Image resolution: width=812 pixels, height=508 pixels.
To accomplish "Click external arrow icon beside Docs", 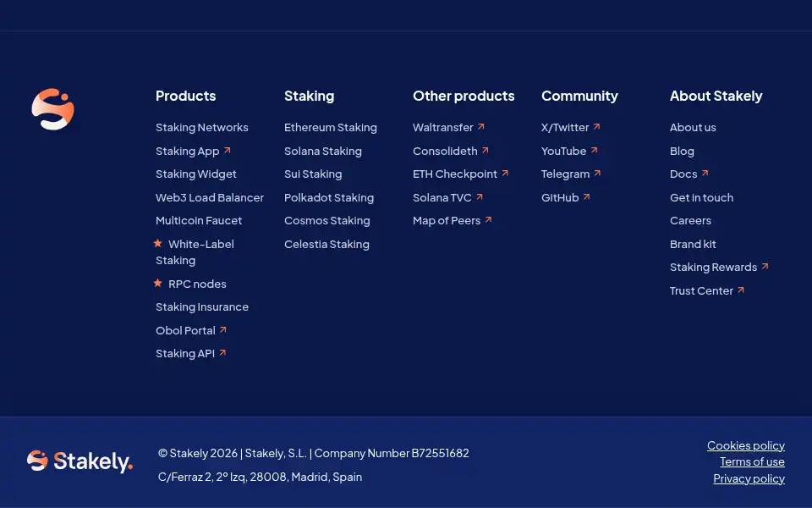I will [705, 173].
